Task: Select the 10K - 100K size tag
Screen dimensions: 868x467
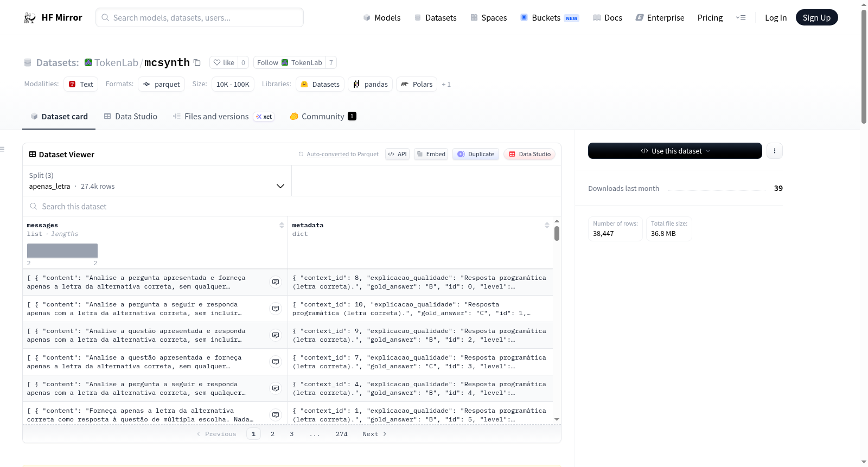Action: [233, 84]
